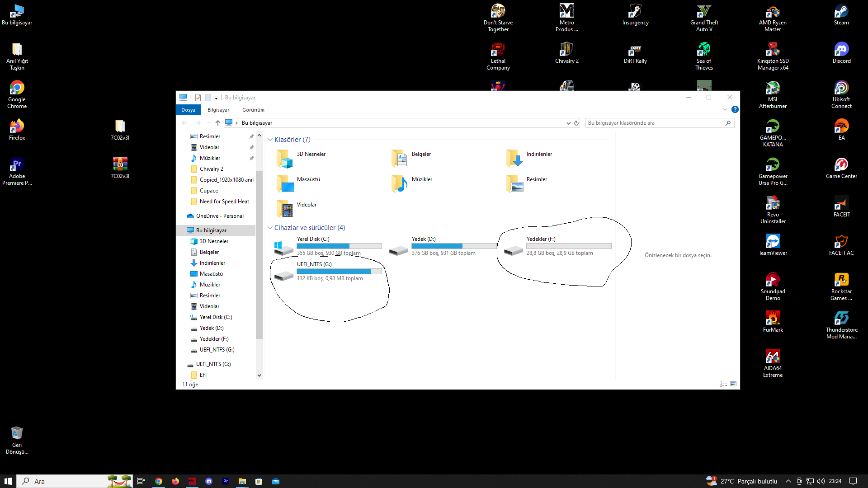Expand the ribbon using the chevron
The image size is (868, 488).
coord(725,109)
